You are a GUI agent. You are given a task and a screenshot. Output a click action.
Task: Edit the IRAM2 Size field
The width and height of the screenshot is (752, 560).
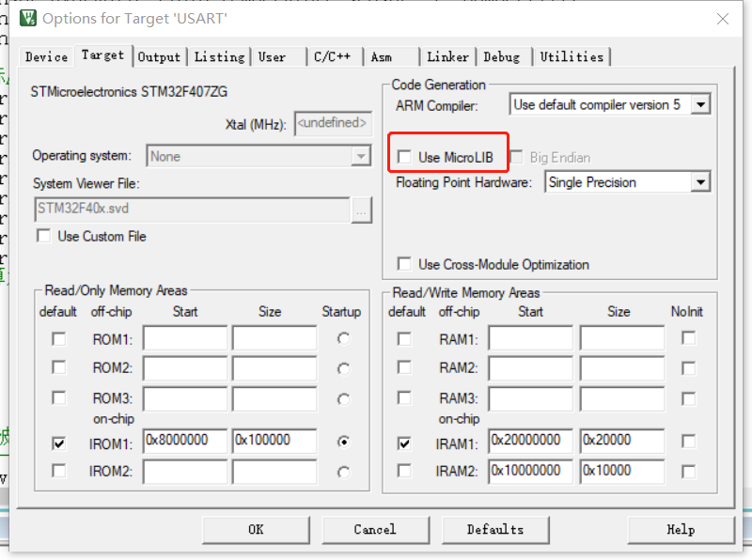point(622,471)
